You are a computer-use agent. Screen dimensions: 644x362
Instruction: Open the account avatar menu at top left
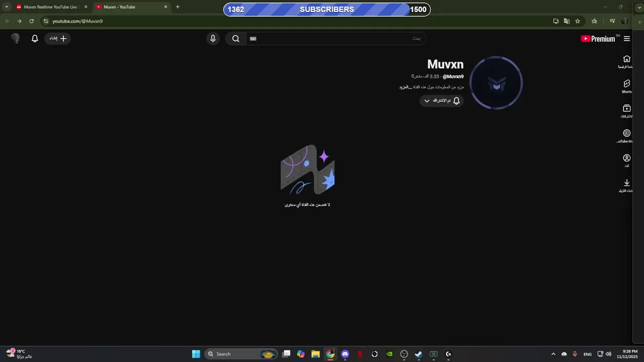15,38
